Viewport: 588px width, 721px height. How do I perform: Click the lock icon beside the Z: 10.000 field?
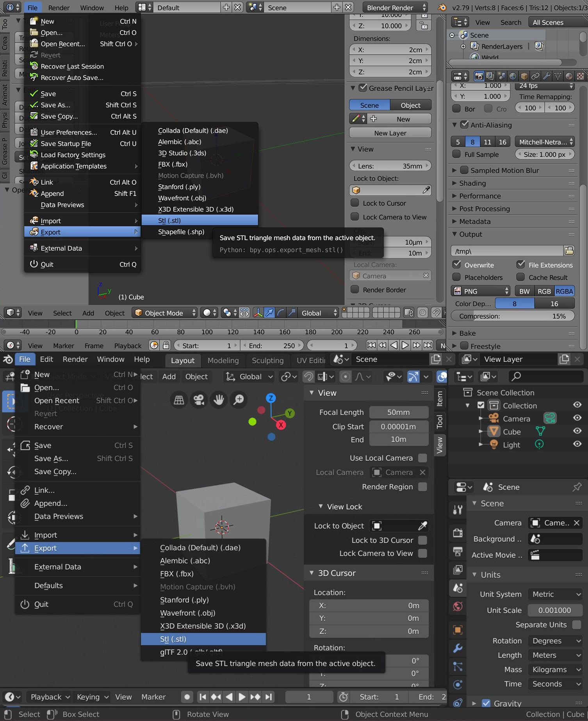[424, 26]
